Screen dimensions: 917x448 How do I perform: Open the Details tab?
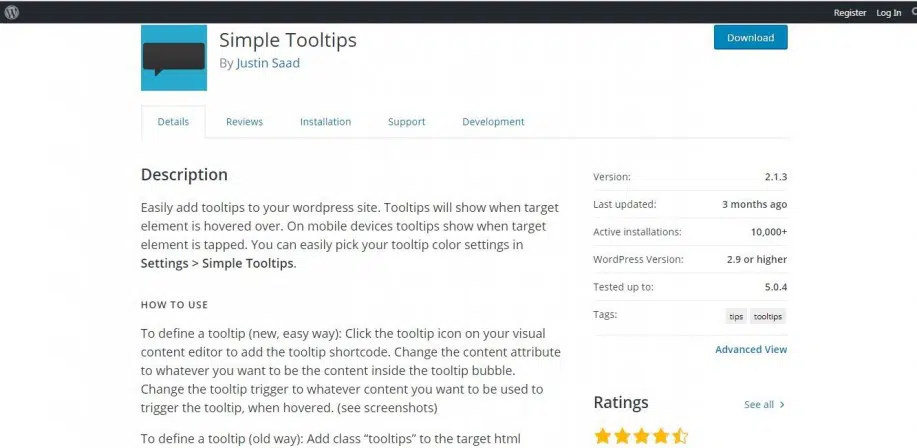pyautogui.click(x=173, y=122)
